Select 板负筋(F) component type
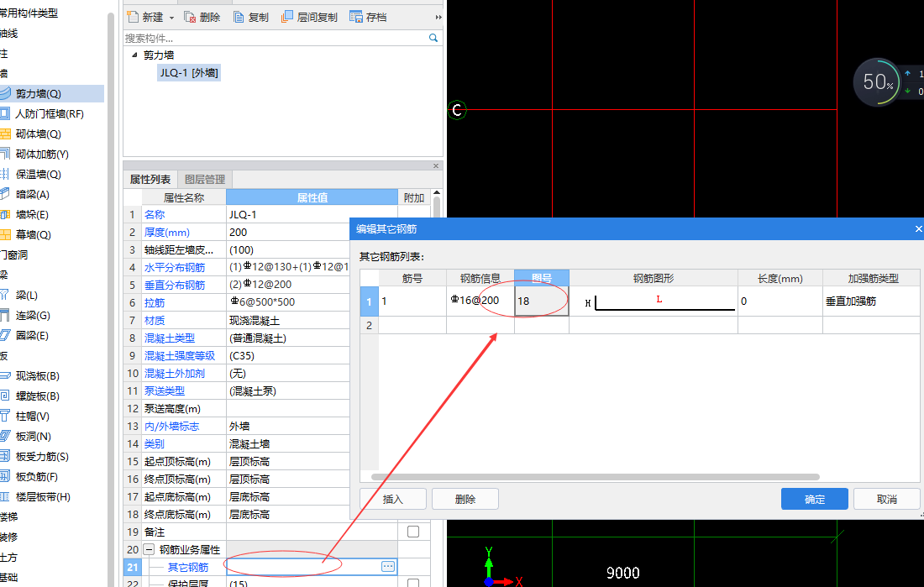The height and width of the screenshot is (587, 924). [36, 476]
